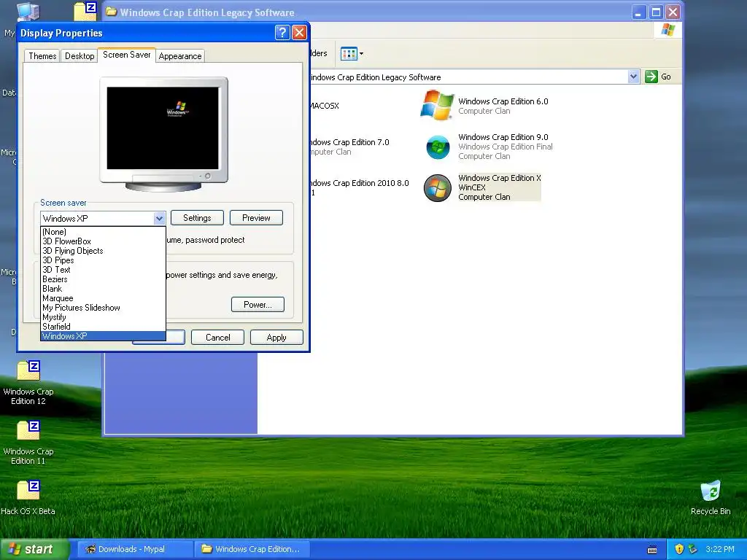Screen dimensions: 747x560
Task: Expand the explorer address bar dropdown
Action: (x=633, y=77)
